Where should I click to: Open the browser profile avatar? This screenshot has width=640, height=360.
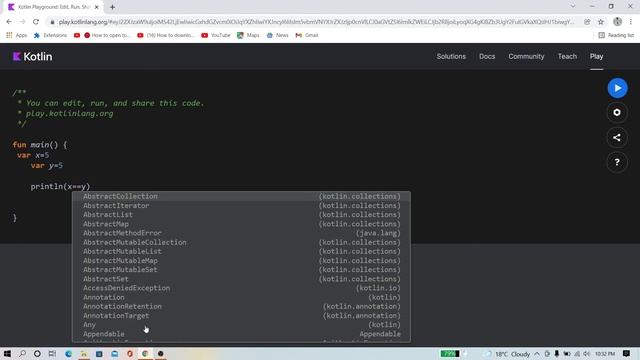point(617,22)
